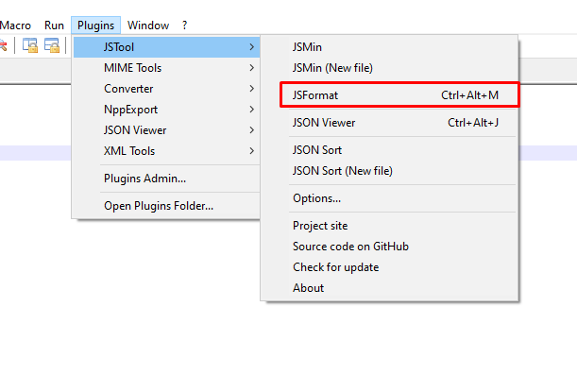The image size is (577, 392).
Task: Open the Macro menu
Action: [15, 26]
